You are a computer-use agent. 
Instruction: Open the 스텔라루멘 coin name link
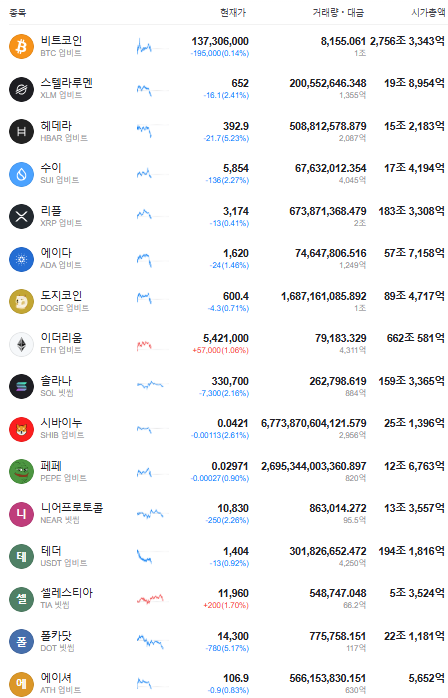click(x=66, y=83)
